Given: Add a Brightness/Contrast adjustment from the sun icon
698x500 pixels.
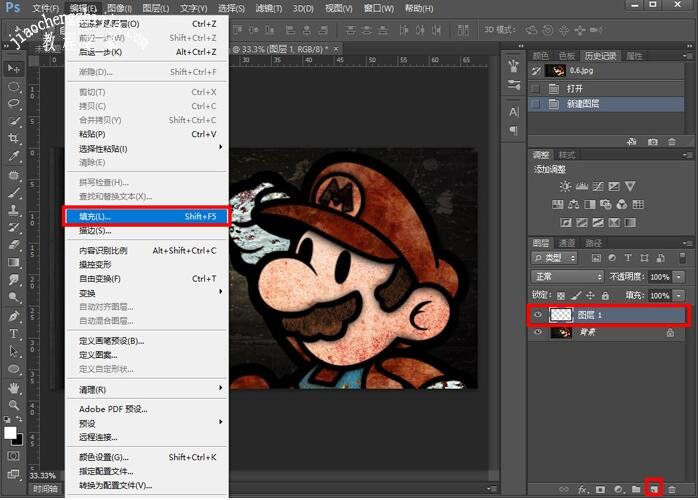Looking at the screenshot, I should tap(566, 186).
